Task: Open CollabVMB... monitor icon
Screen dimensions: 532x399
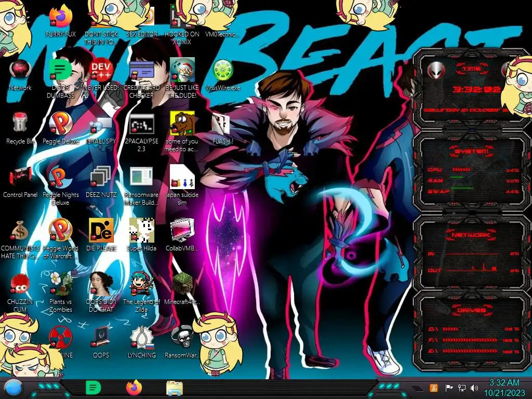Action: (182, 230)
